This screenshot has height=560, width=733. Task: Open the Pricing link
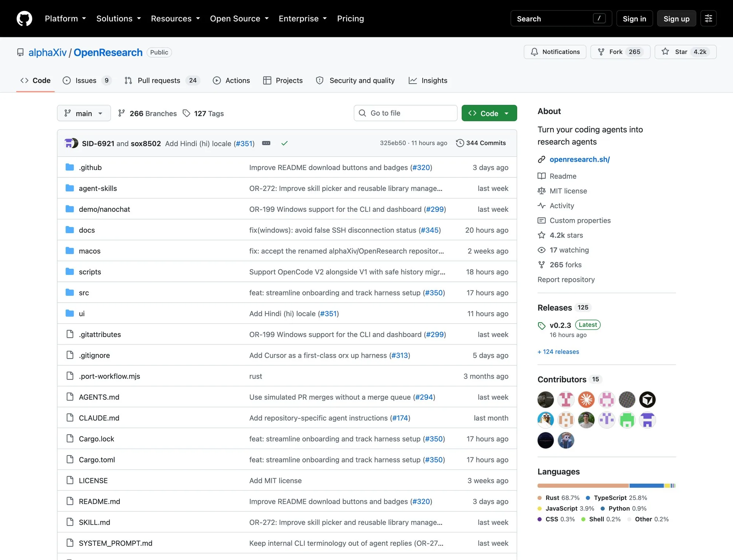(x=350, y=19)
